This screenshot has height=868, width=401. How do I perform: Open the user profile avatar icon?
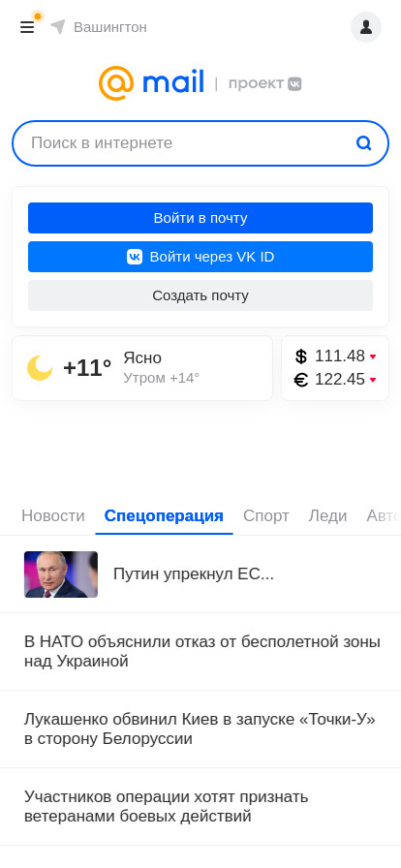click(366, 27)
